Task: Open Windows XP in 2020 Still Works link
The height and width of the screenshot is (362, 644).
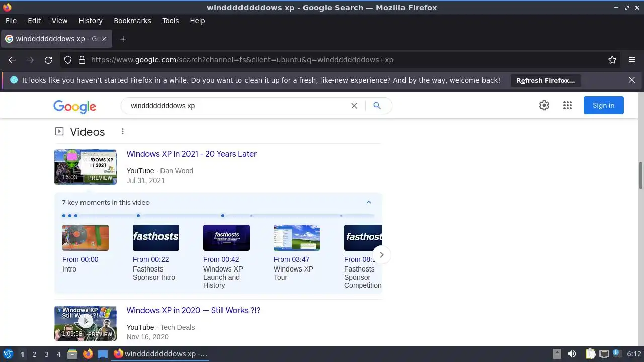Action: 193,310
